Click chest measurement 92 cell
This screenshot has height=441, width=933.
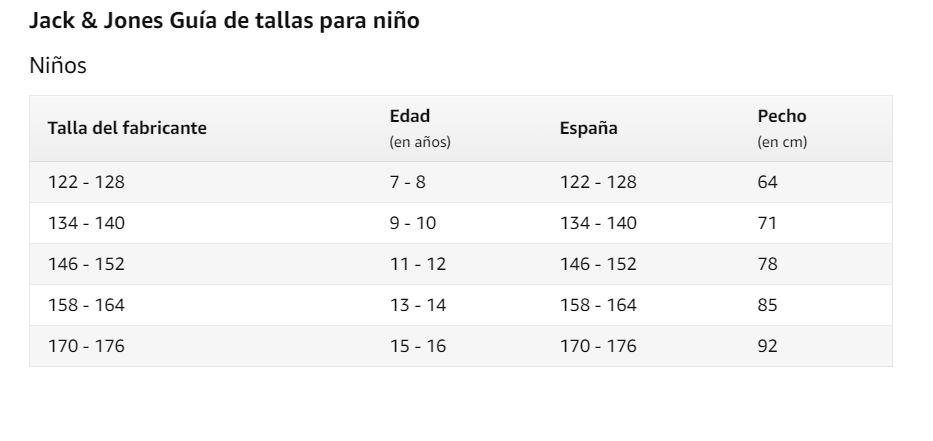tap(768, 346)
